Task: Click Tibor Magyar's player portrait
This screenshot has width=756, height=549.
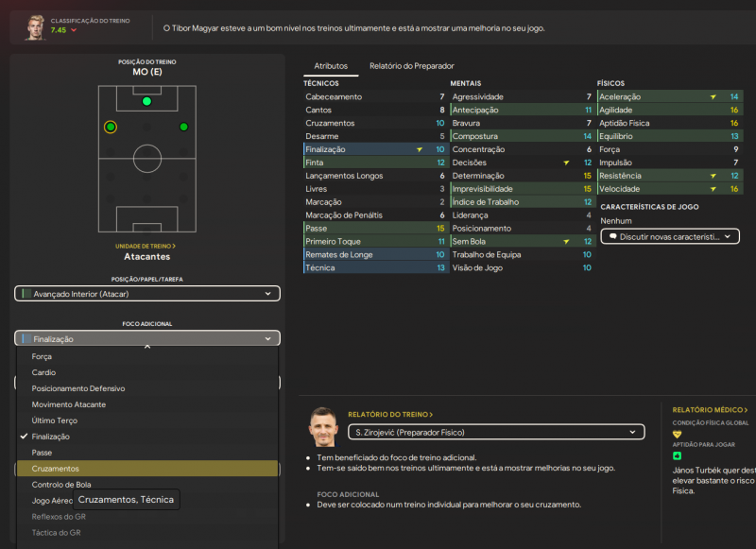Action: 35,26
